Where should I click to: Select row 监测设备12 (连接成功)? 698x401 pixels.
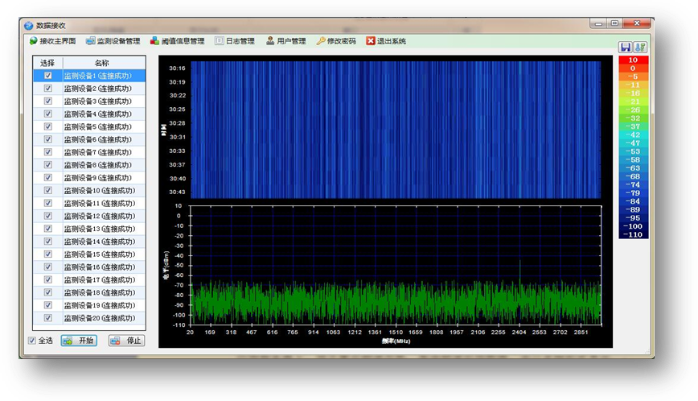89,216
